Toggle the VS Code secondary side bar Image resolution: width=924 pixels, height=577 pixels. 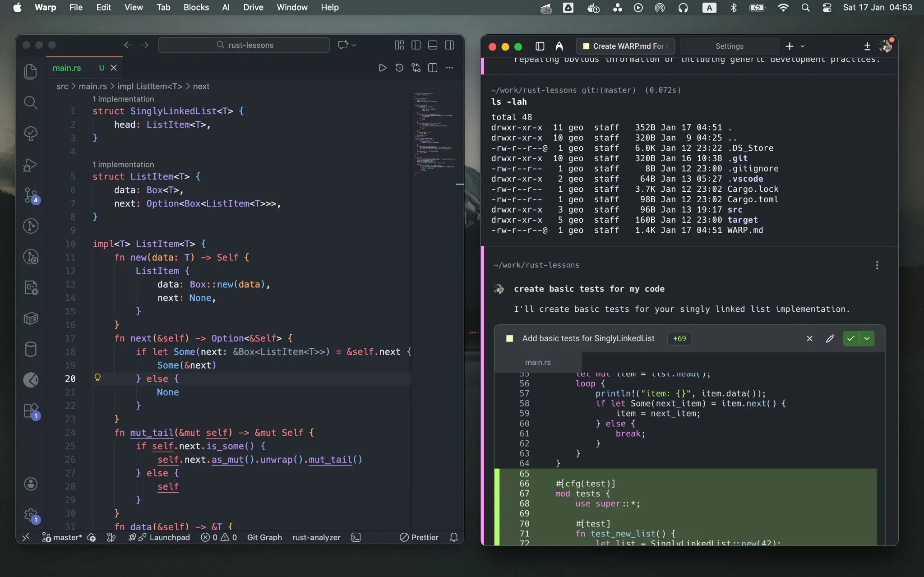pos(449,45)
